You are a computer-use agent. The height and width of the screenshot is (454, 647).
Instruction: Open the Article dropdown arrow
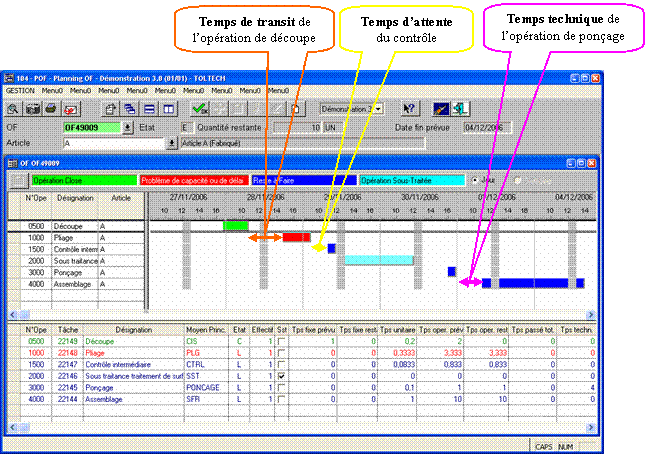(171, 143)
